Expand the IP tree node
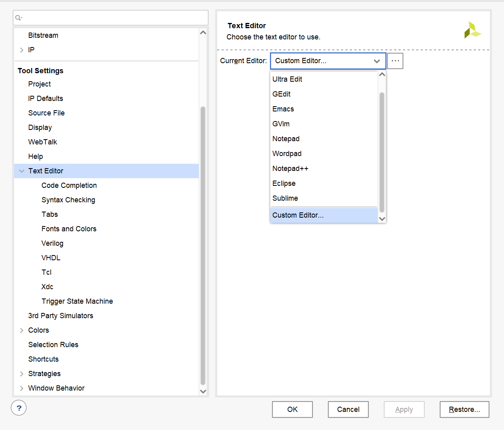The height and width of the screenshot is (430, 504). coord(22,50)
